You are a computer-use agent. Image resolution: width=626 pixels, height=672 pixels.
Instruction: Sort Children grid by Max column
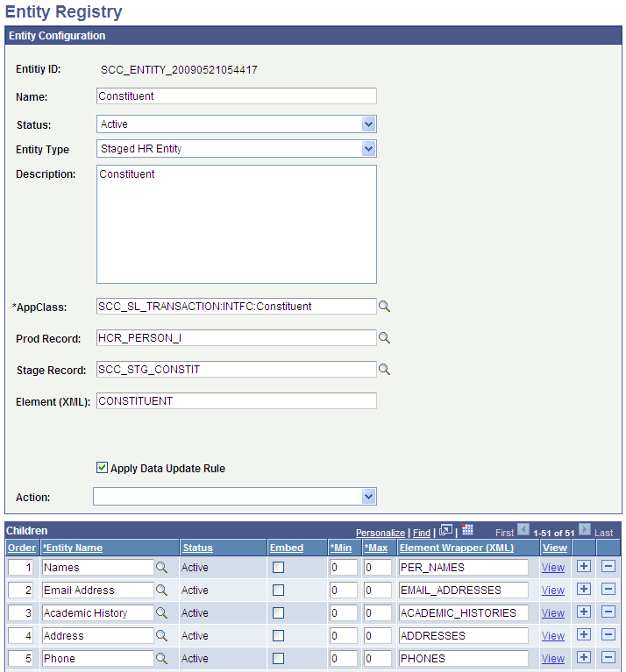(x=376, y=548)
